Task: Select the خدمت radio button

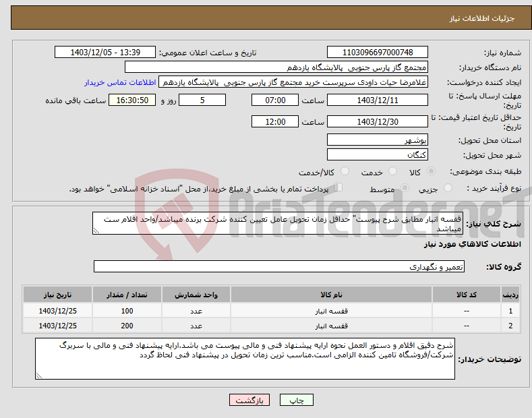Action: coord(392,171)
